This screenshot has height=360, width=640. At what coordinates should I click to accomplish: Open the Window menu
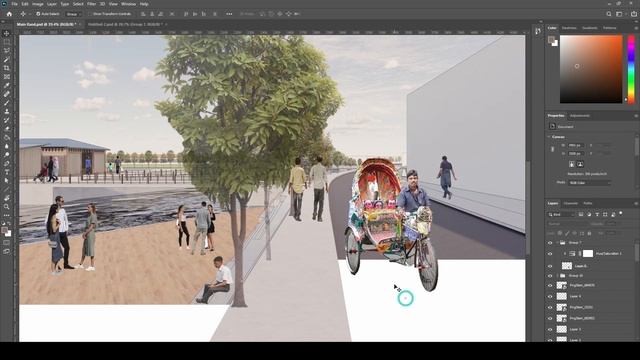click(x=128, y=4)
